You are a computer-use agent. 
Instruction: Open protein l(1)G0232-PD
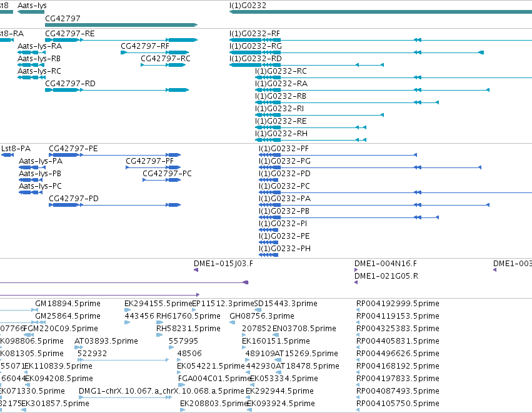(284, 174)
